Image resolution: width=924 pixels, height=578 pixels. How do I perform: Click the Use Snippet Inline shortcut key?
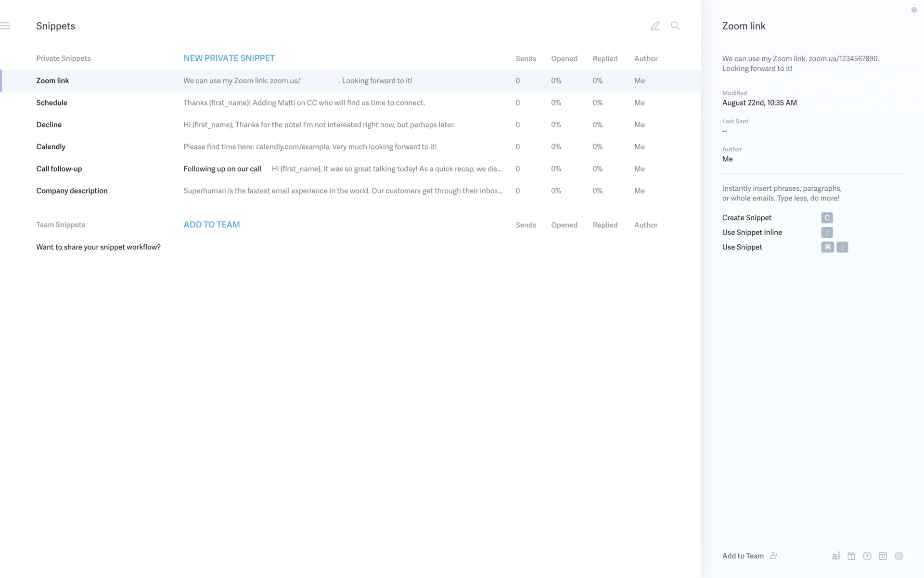click(x=827, y=233)
